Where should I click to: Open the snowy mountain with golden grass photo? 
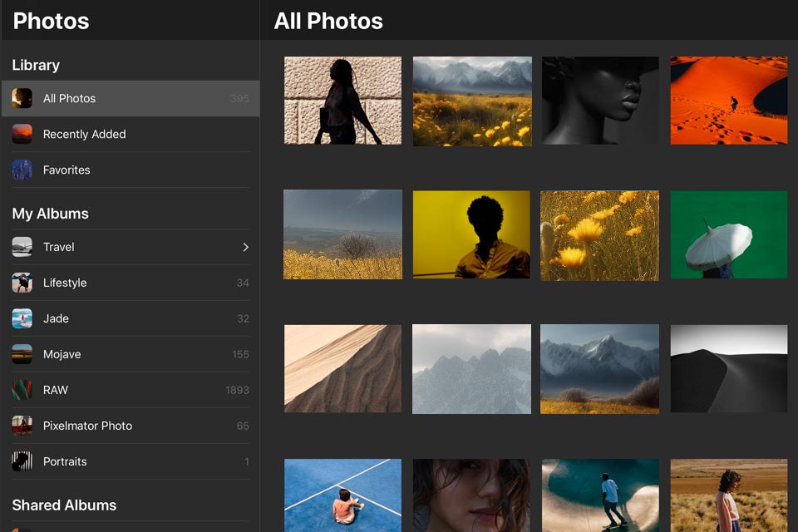(599, 369)
